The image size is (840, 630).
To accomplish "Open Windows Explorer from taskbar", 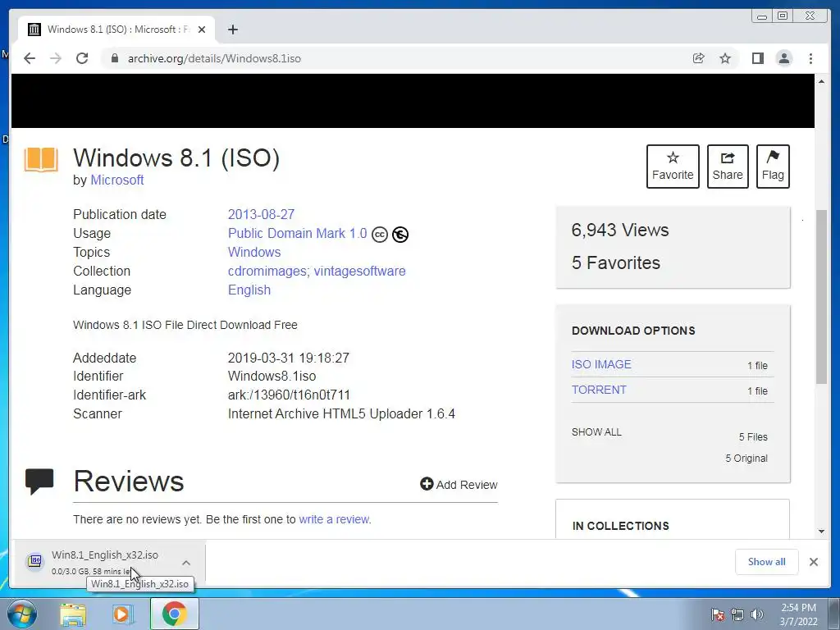I will point(73,614).
